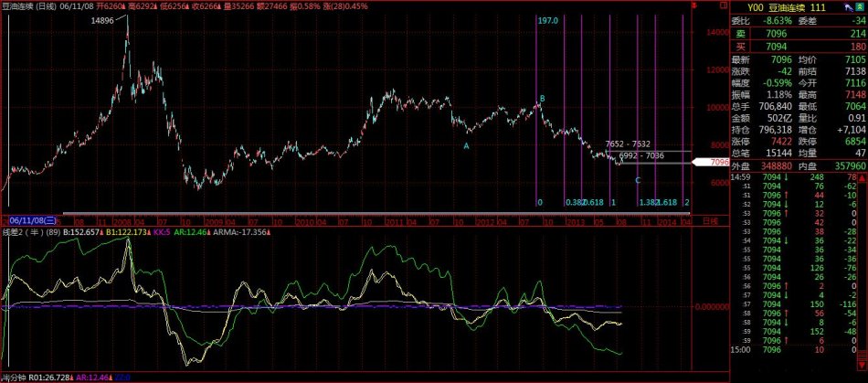Click the 日线 period label on time axis
Image resolution: width=868 pixels, height=383 pixels.
click(709, 221)
